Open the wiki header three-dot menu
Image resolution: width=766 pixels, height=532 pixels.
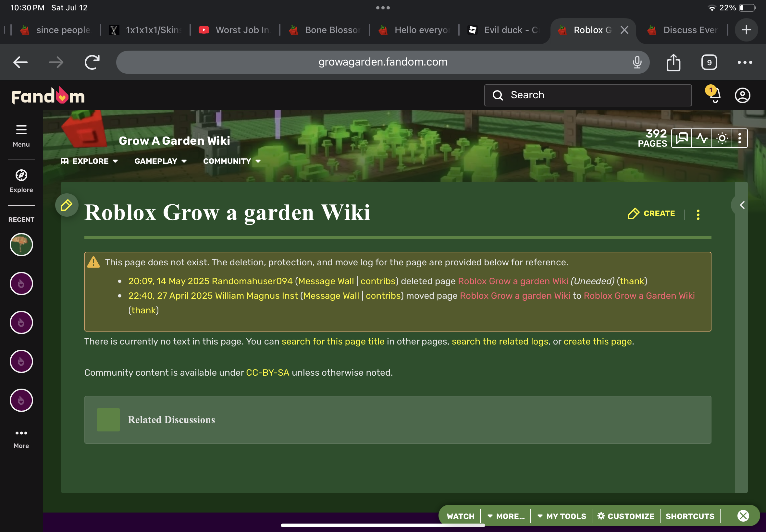tap(740, 138)
